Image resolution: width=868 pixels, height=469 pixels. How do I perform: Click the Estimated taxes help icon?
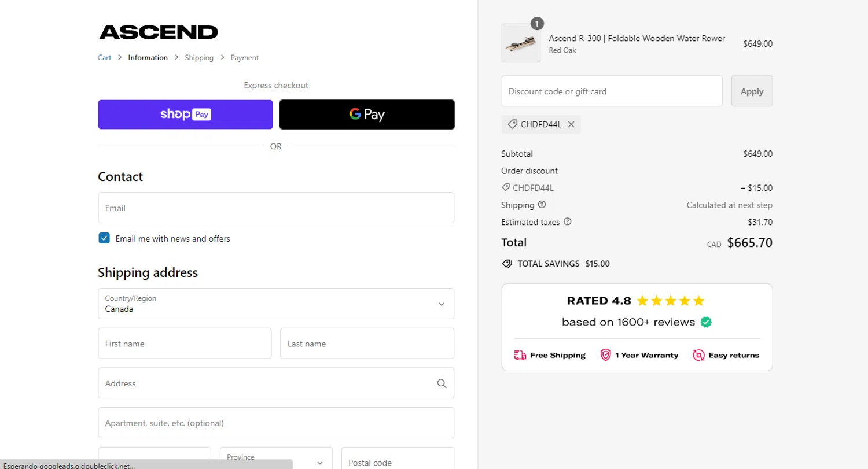[x=567, y=221]
